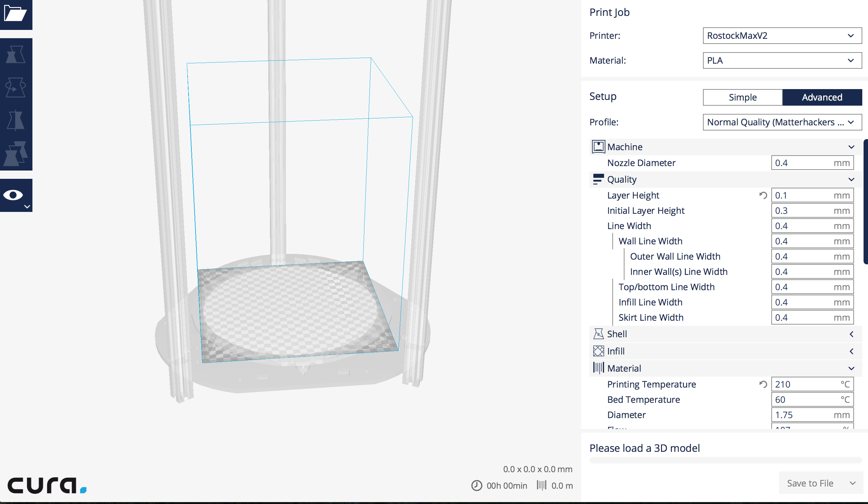The width and height of the screenshot is (868, 504).
Task: Open the Material dropdown showing PLA
Action: [782, 60]
